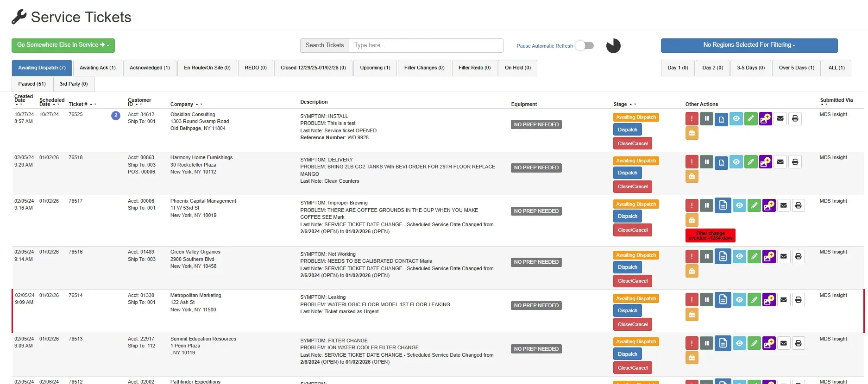View ticket 76513 with the blue eye icon
868x384 pixels.
coord(739,343)
